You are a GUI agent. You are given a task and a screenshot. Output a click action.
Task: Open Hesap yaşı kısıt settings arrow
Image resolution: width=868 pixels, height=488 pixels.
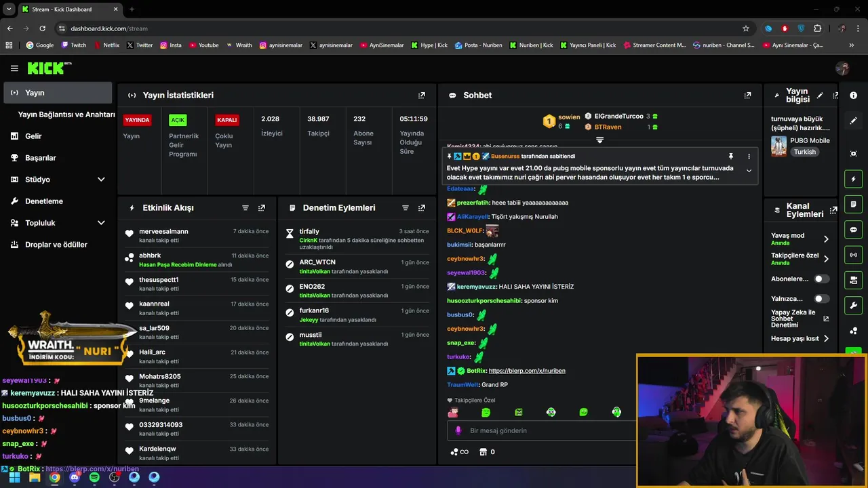pyautogui.click(x=826, y=338)
